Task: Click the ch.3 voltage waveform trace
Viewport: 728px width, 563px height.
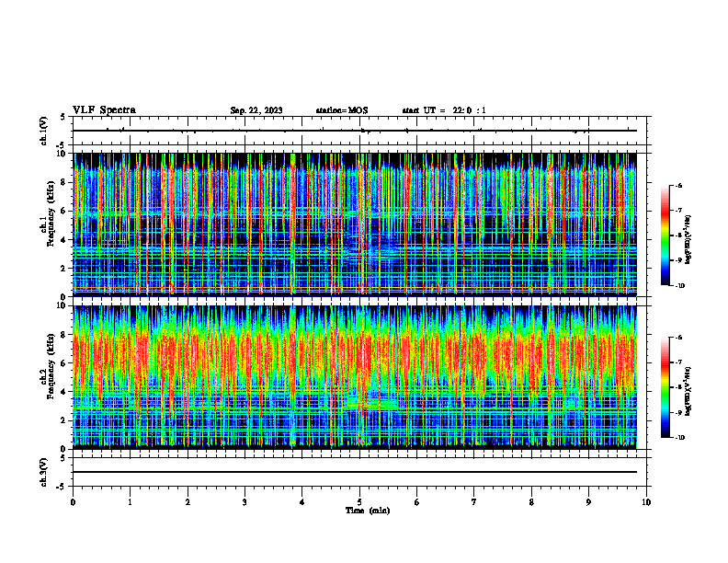Action: pyautogui.click(x=355, y=472)
